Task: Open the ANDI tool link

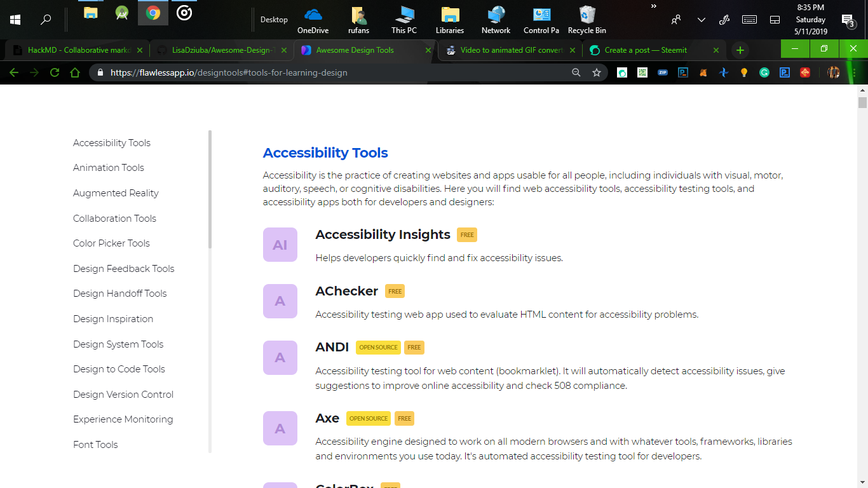Action: (x=332, y=348)
